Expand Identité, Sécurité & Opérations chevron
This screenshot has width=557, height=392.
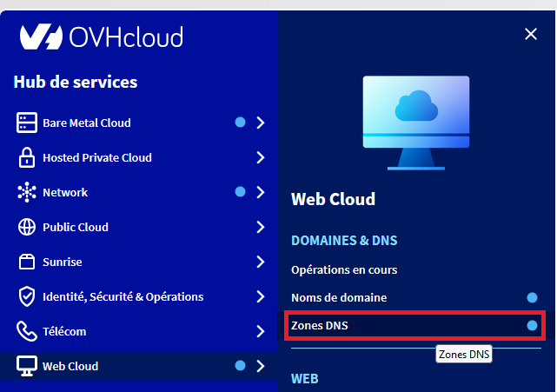[261, 296]
